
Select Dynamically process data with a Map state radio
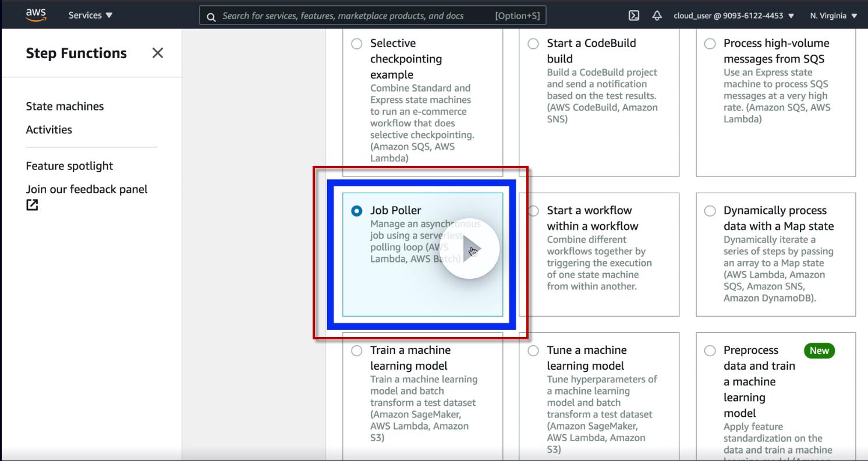point(710,211)
